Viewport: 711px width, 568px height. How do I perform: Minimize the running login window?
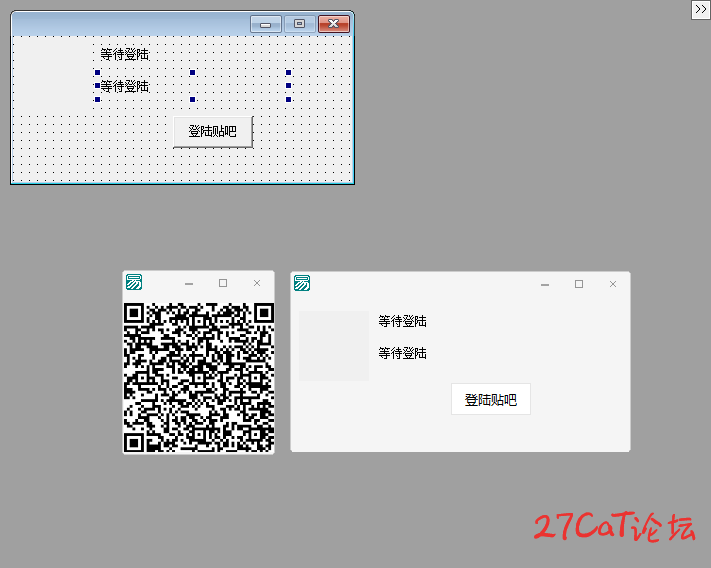pyautogui.click(x=545, y=284)
